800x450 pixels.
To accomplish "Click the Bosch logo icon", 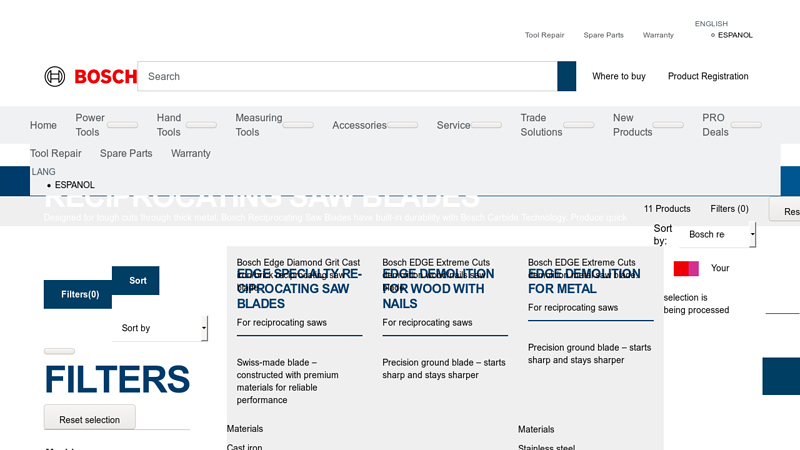I will (55, 76).
